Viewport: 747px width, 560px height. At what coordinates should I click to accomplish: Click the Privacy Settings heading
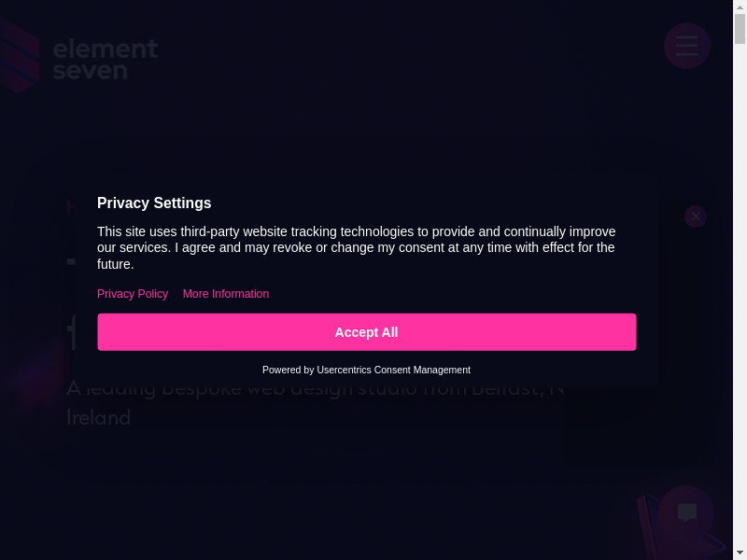coord(154,203)
